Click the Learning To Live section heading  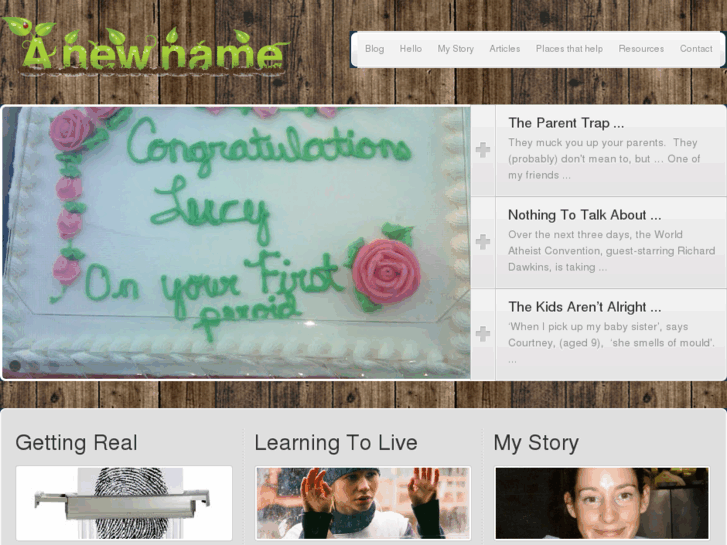click(336, 442)
